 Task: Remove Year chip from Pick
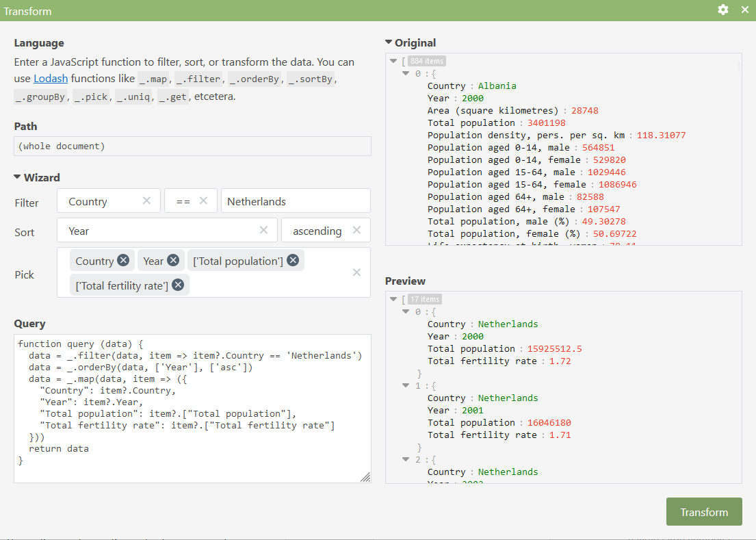coord(173,260)
